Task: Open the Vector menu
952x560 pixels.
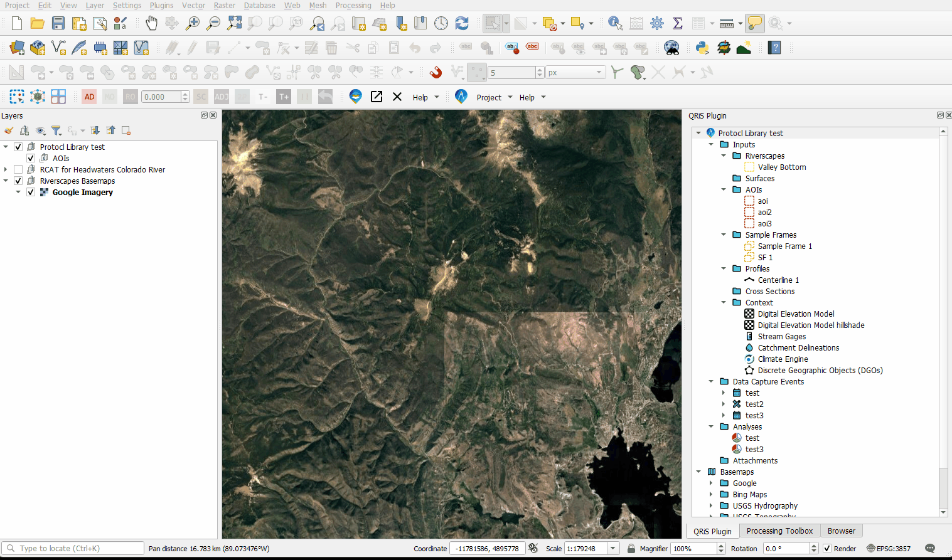Action: pos(193,5)
